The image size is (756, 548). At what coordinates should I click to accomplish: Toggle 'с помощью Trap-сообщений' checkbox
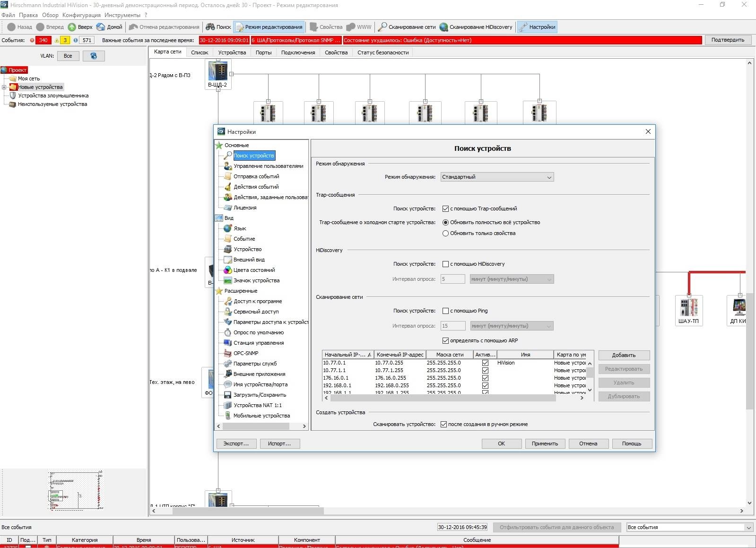pyautogui.click(x=445, y=209)
